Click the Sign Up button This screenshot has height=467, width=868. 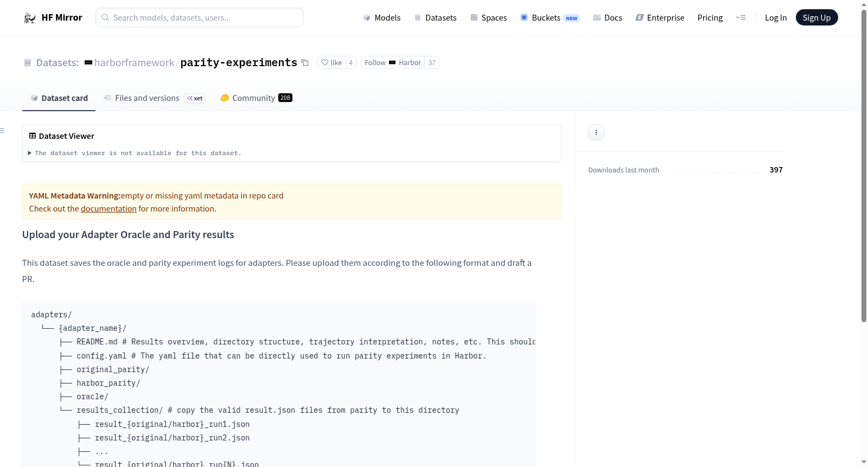pos(817,18)
